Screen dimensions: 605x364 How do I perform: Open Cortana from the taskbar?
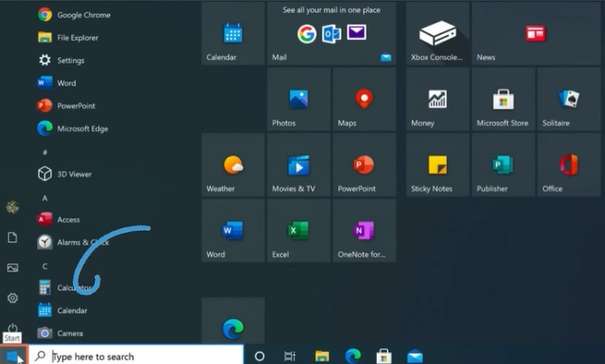click(x=260, y=356)
